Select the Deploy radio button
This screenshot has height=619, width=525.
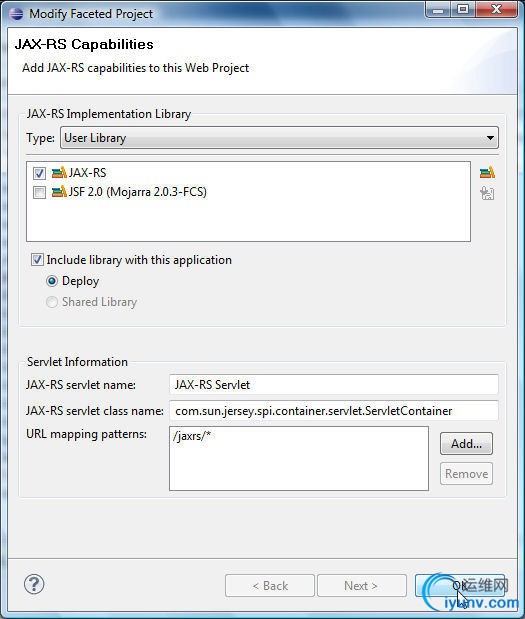(52, 281)
